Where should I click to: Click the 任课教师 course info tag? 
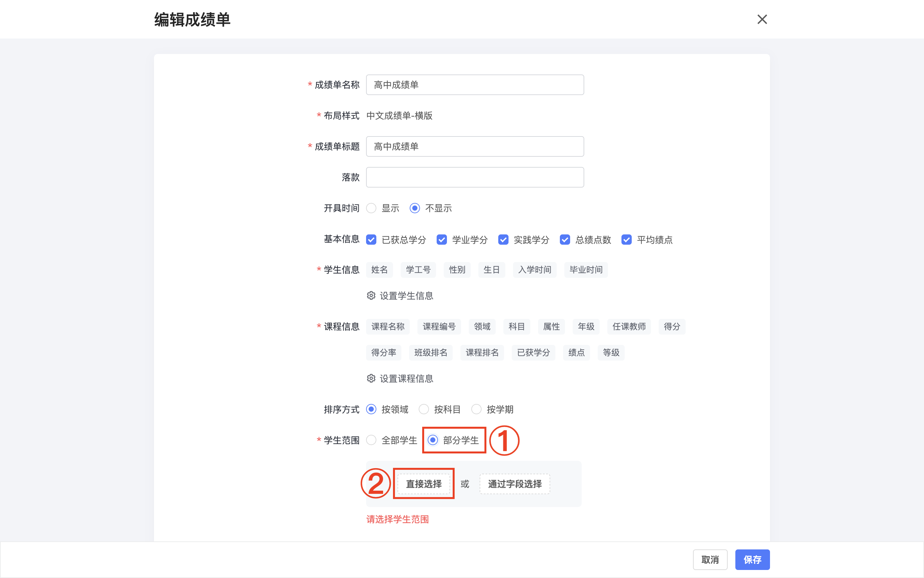[629, 327]
